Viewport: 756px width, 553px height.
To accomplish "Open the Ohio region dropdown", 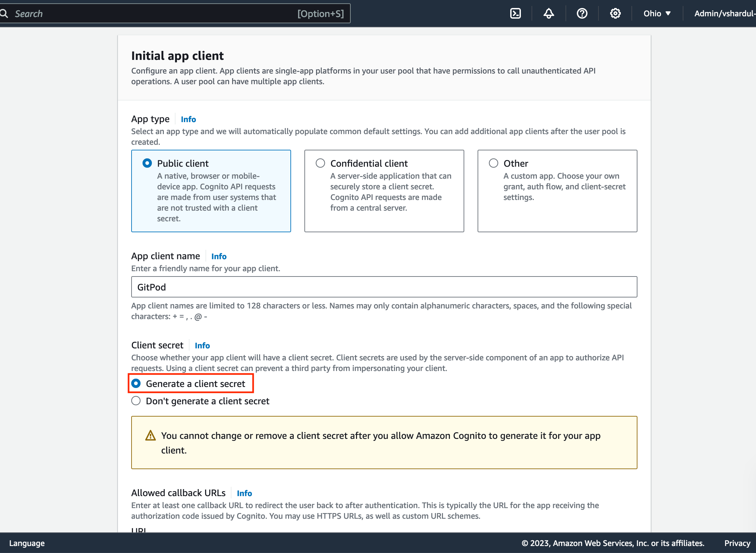I will tap(656, 13).
